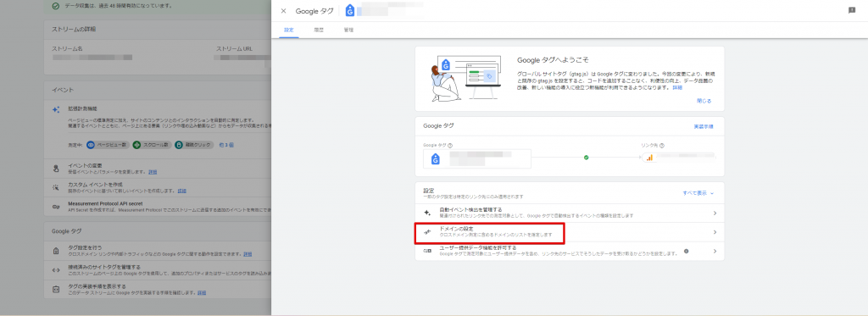Open ドメインの設定 row
The image size is (868, 316).
(570, 232)
